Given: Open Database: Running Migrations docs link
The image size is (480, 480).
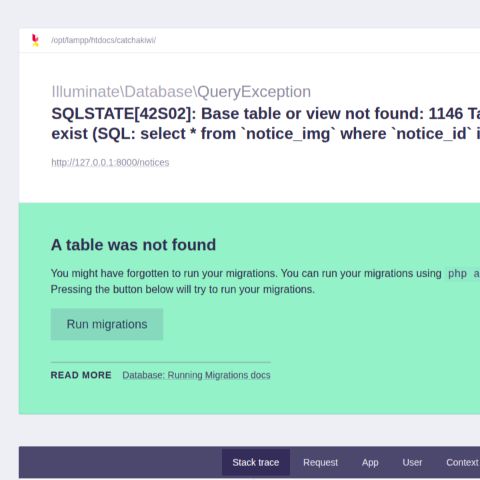Looking at the screenshot, I should click(196, 375).
